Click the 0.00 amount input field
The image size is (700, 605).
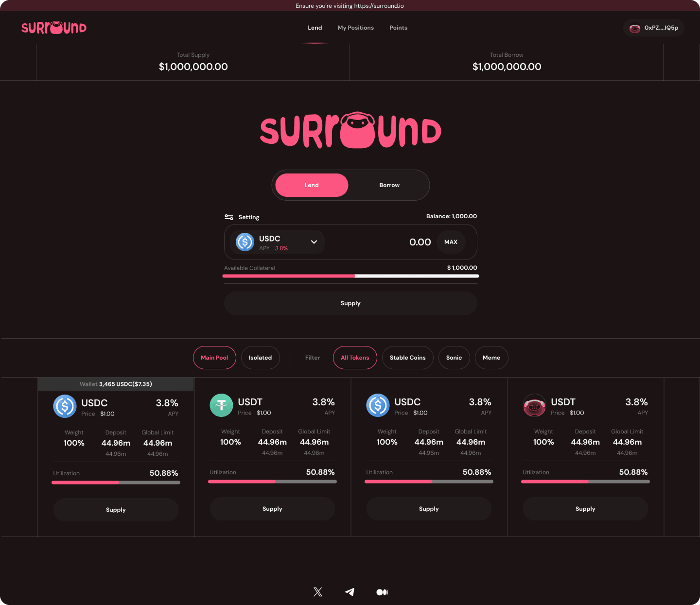click(420, 242)
